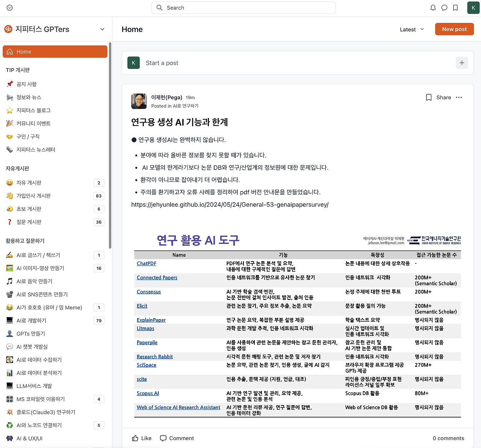Screen dimensions: 481x448
Task: Expand the 지피터스 GPTers community dropdown chevron
Action: [x=102, y=29]
